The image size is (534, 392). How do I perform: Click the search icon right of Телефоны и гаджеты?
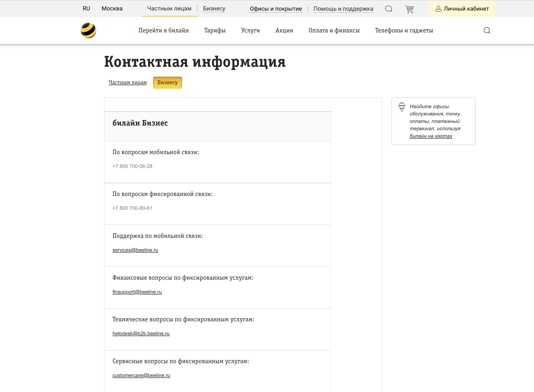pos(487,30)
